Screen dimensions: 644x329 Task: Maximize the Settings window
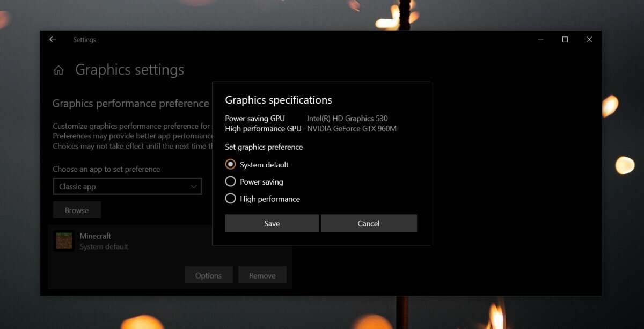pyautogui.click(x=565, y=40)
